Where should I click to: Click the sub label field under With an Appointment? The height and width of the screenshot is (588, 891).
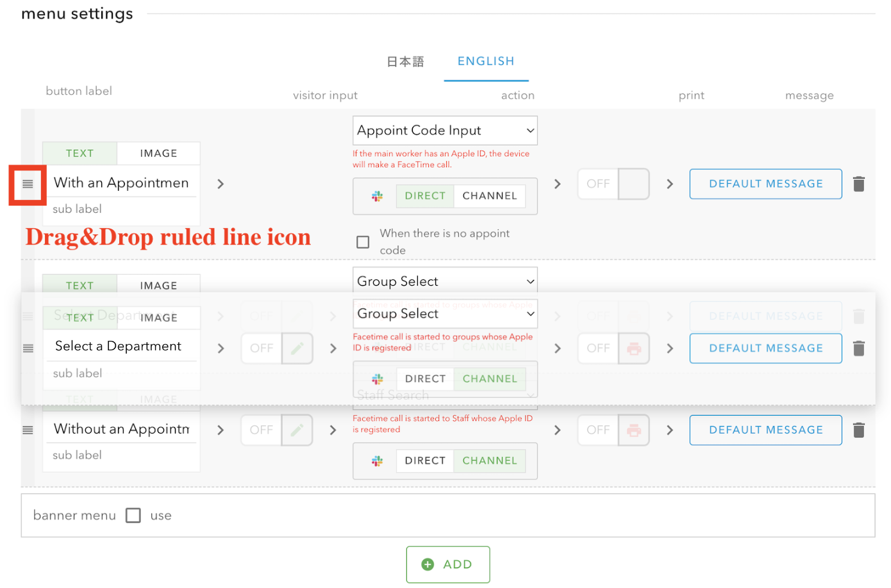coord(121,209)
